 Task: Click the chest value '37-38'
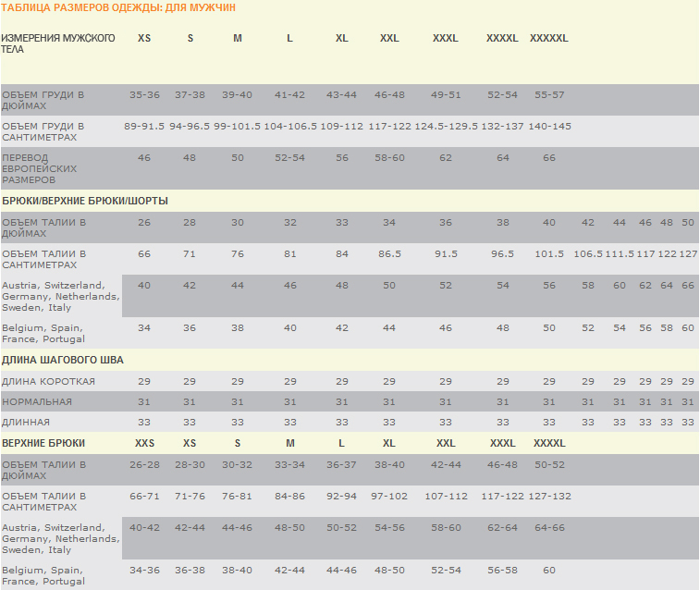click(x=190, y=95)
